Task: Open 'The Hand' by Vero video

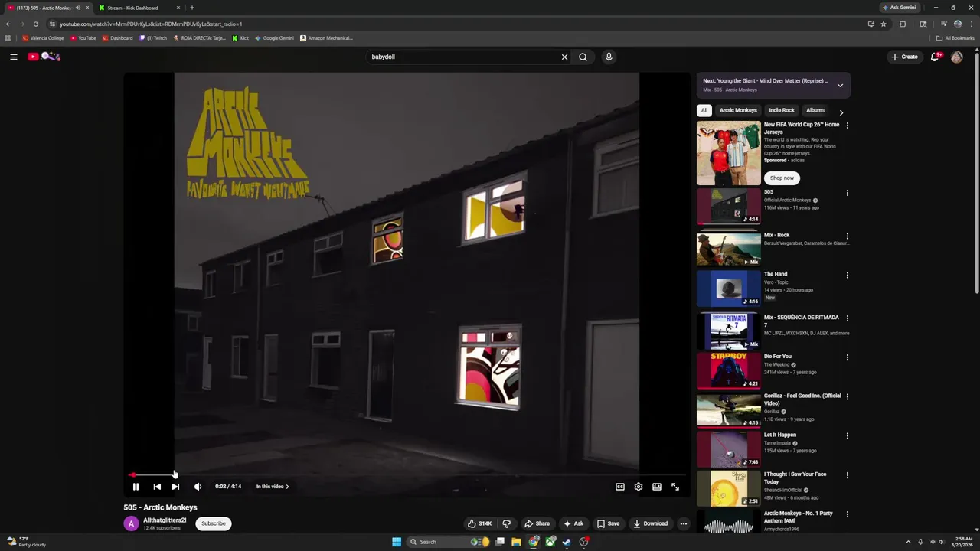Action: [x=729, y=289]
